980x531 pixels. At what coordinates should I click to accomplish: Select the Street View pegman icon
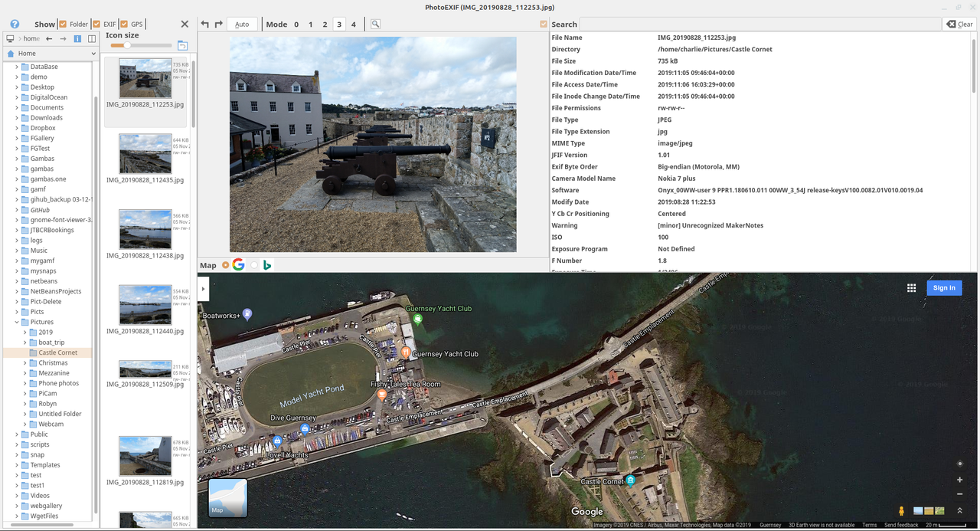pos(901,511)
